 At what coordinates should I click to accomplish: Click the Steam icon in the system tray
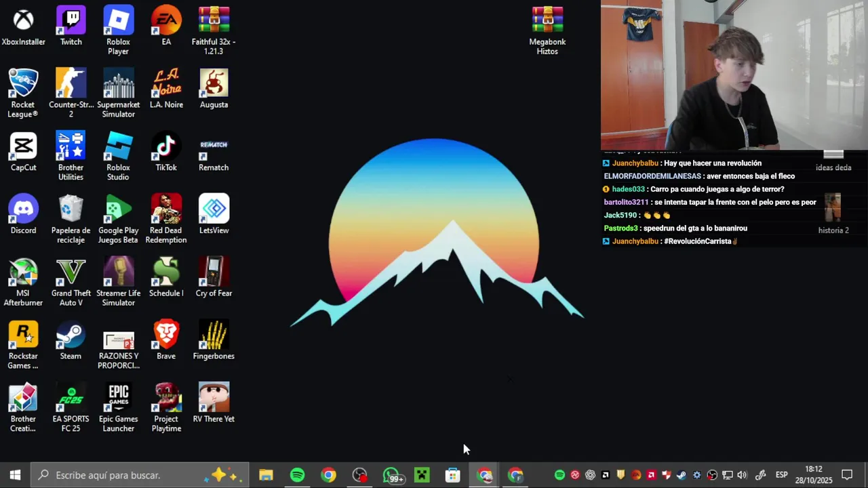point(682,475)
